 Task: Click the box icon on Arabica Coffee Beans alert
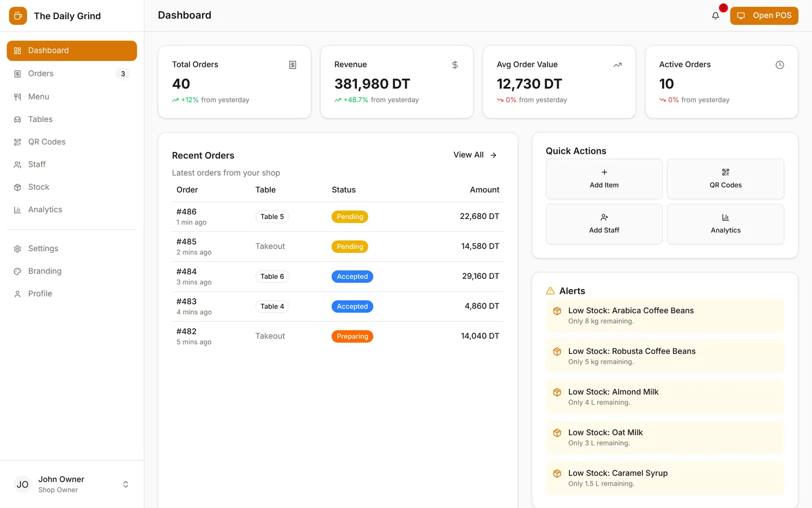coord(557,311)
